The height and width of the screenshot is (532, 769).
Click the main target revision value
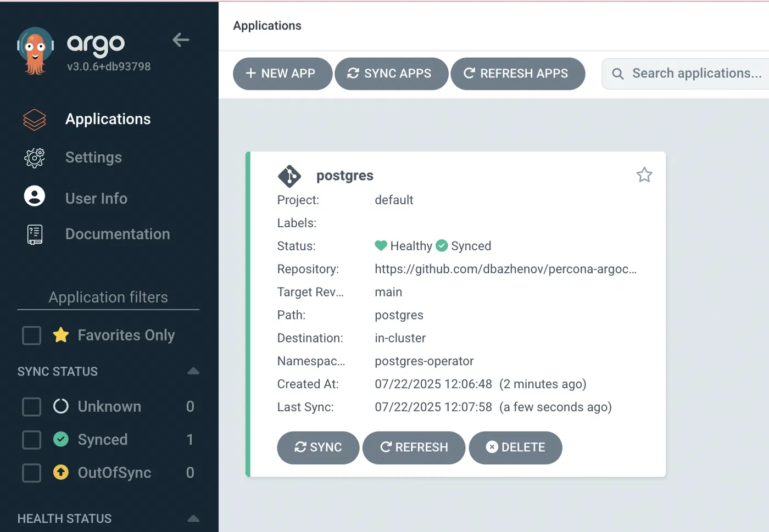(388, 292)
